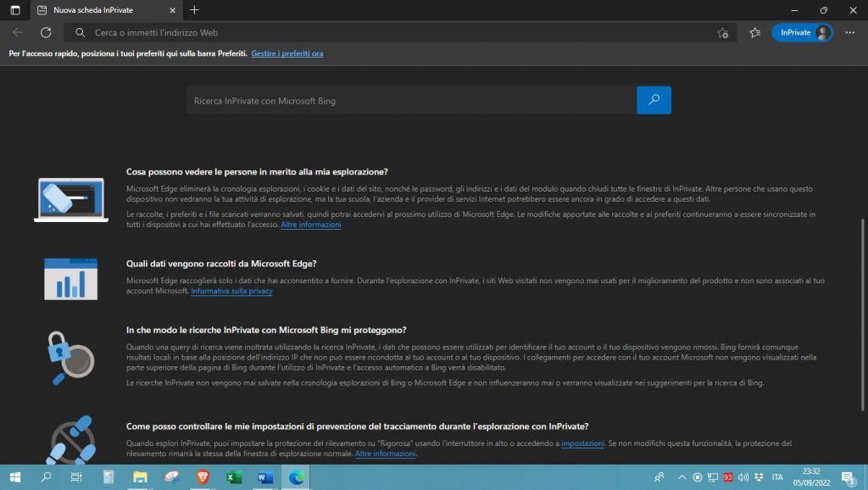This screenshot has width=868, height=490.
Task: Open the tab actions menu icon
Action: point(14,10)
